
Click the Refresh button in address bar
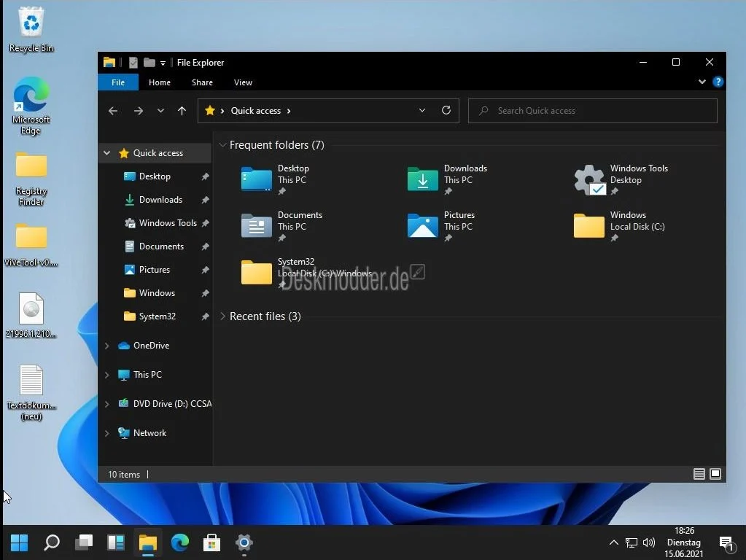coord(446,111)
